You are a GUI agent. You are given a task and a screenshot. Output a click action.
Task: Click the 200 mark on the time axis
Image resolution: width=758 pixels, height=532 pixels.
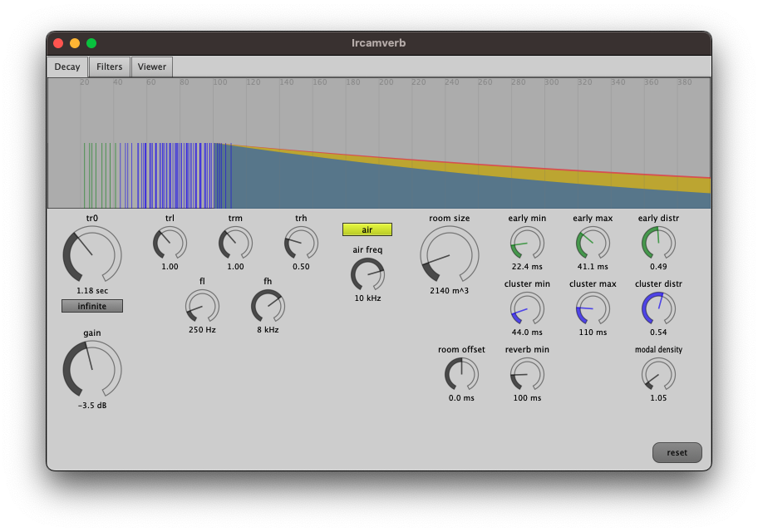pos(386,82)
